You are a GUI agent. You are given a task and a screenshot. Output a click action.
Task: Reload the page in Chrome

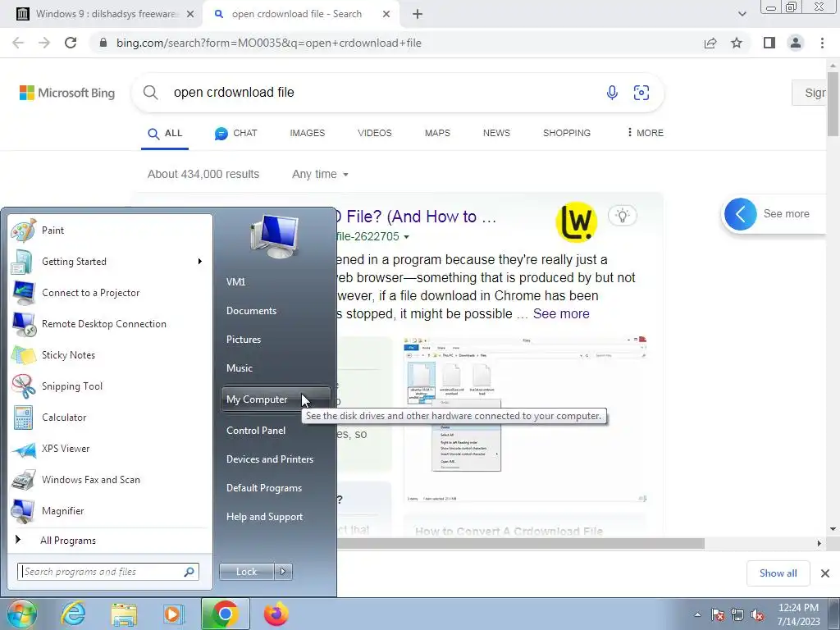(x=71, y=43)
